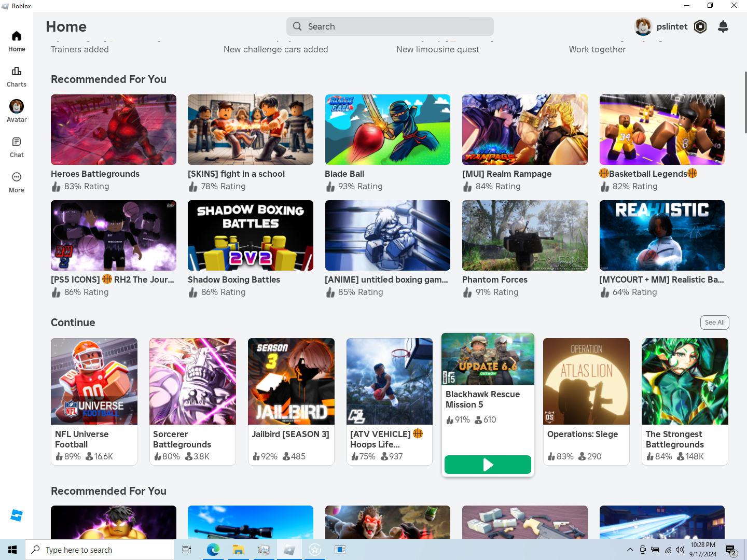Open [SKINS] fight in a school thumbnail

point(251,130)
